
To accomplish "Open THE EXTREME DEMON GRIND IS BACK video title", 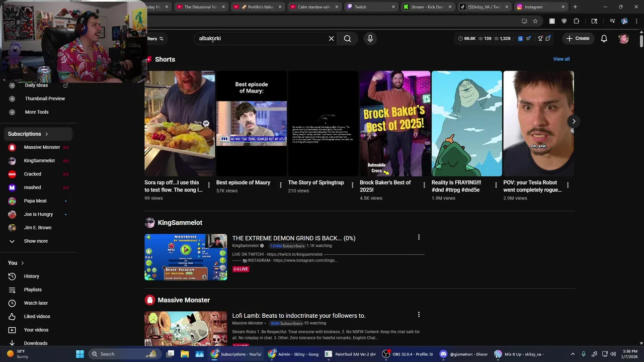I will coord(294,238).
